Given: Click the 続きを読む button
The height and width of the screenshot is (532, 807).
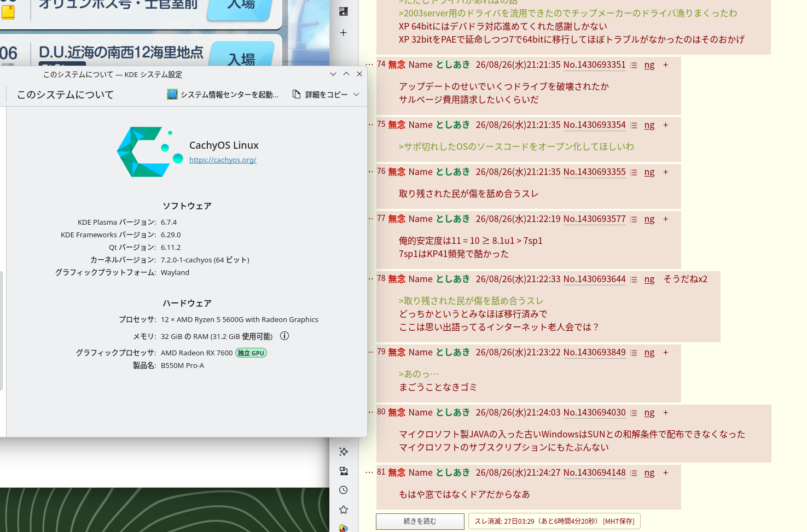Looking at the screenshot, I should click(420, 521).
